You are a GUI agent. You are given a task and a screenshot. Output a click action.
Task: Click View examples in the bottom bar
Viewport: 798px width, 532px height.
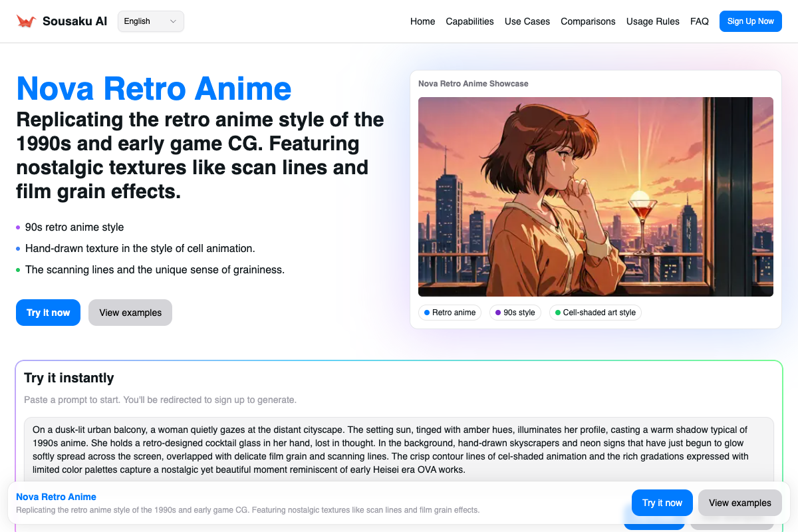739,503
